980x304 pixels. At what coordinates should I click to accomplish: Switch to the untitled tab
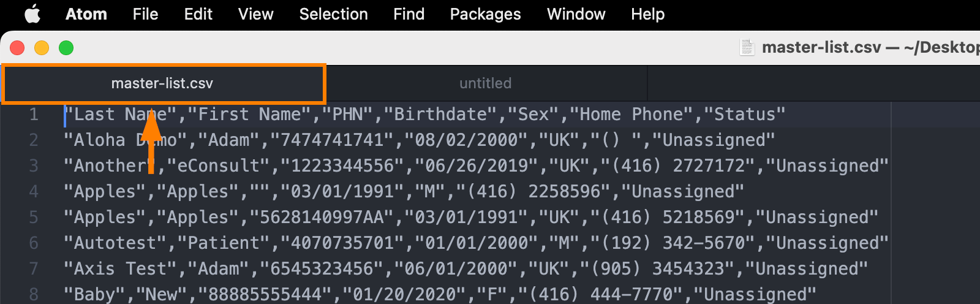[x=486, y=83]
